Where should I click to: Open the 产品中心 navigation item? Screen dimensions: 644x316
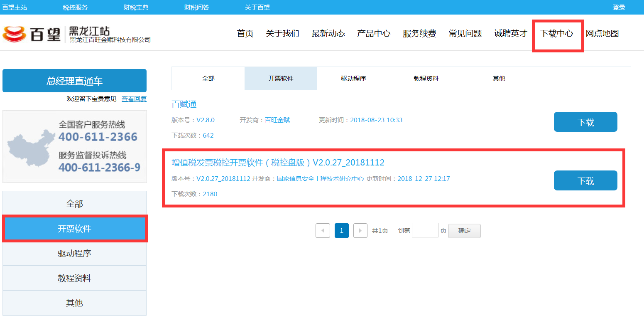(x=374, y=33)
